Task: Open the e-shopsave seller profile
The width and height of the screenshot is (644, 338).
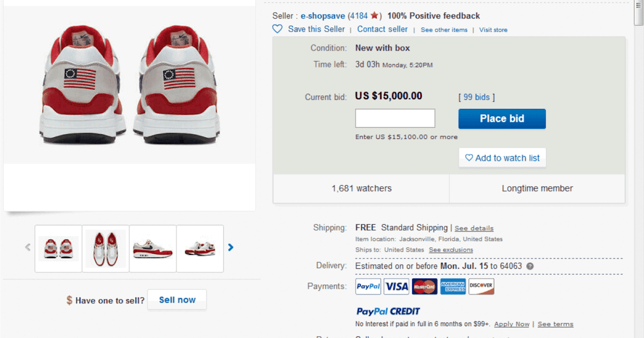Action: point(323,16)
